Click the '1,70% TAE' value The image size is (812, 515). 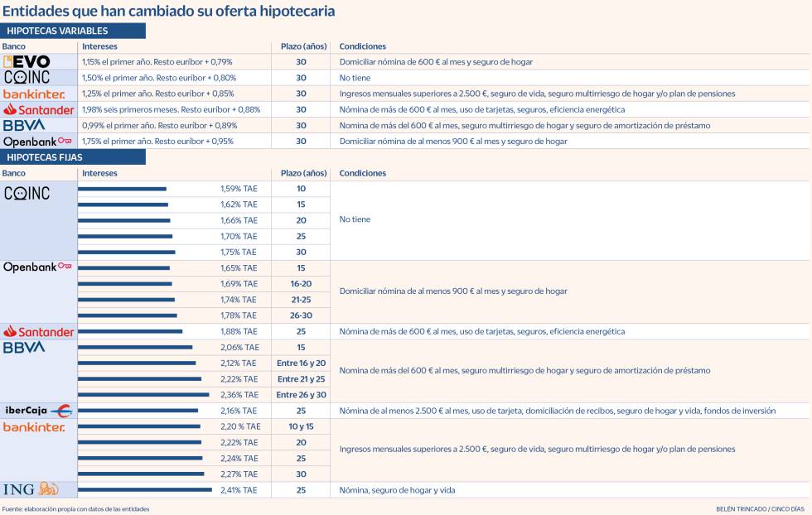point(239,236)
